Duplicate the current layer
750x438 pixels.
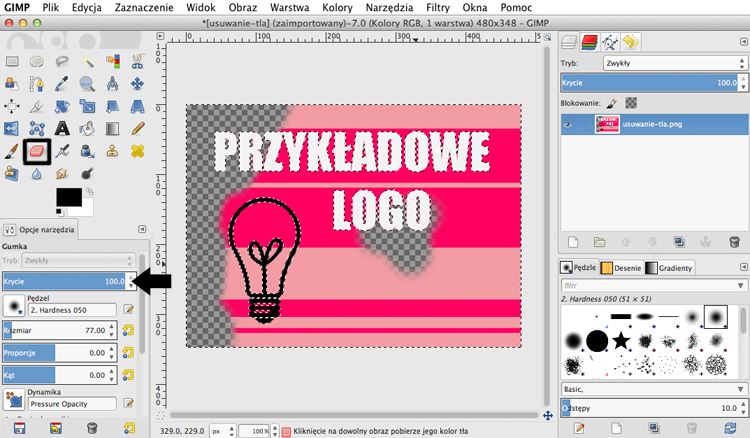pyautogui.click(x=679, y=242)
